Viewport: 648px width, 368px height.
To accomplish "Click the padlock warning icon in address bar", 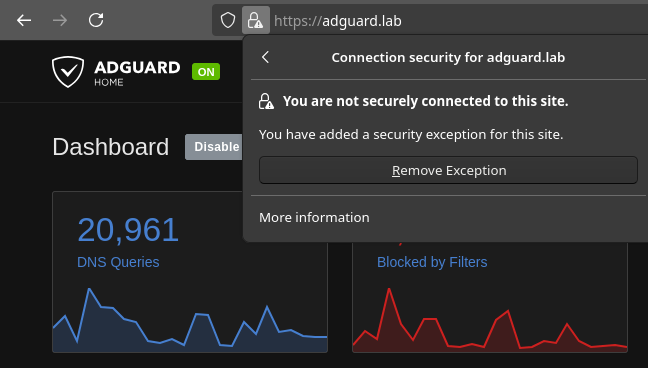I will (255, 20).
